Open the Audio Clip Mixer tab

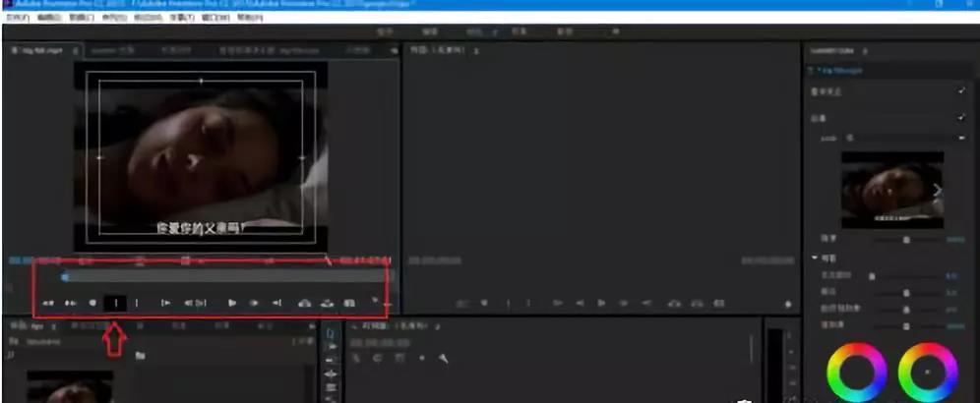coord(269,50)
